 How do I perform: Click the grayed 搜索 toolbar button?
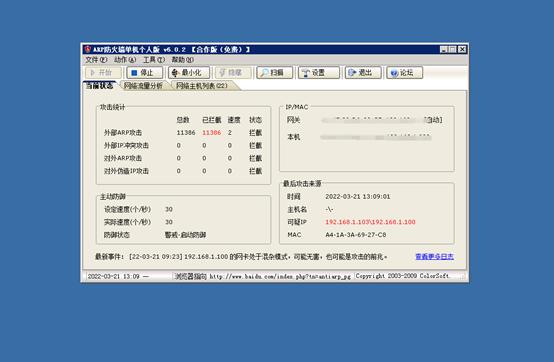(x=233, y=73)
